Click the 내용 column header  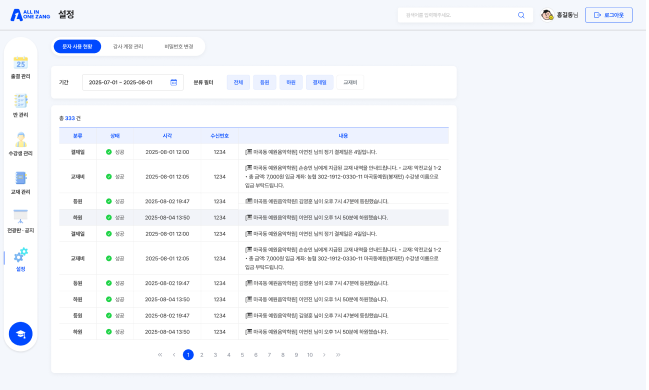(x=343, y=136)
